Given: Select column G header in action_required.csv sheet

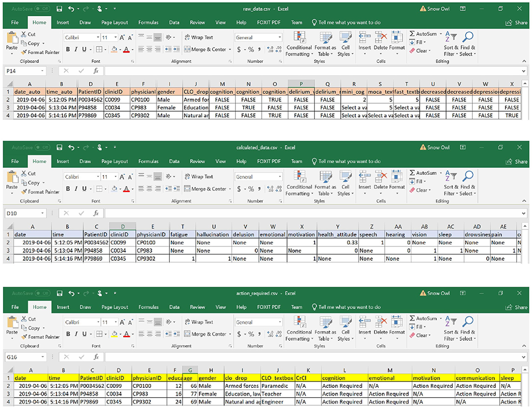Looking at the screenshot, I should 190,370.
